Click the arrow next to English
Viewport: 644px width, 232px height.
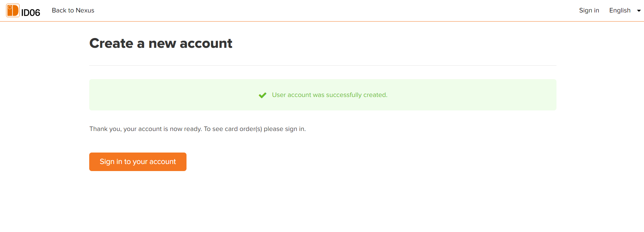pyautogui.click(x=639, y=10)
